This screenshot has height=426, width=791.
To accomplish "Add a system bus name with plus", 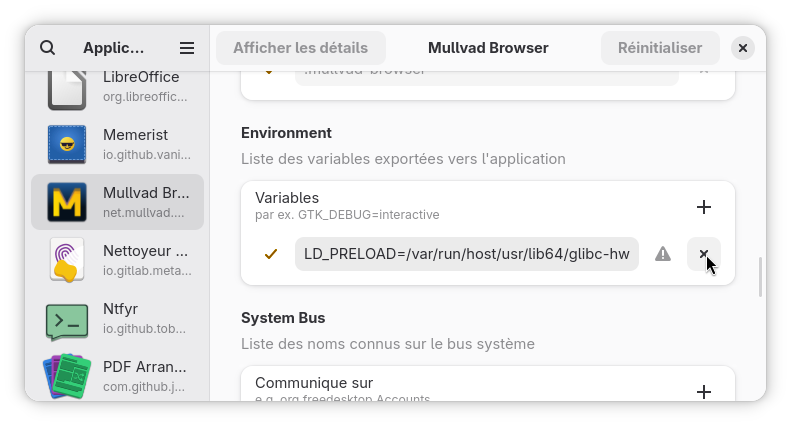I will 704,392.
